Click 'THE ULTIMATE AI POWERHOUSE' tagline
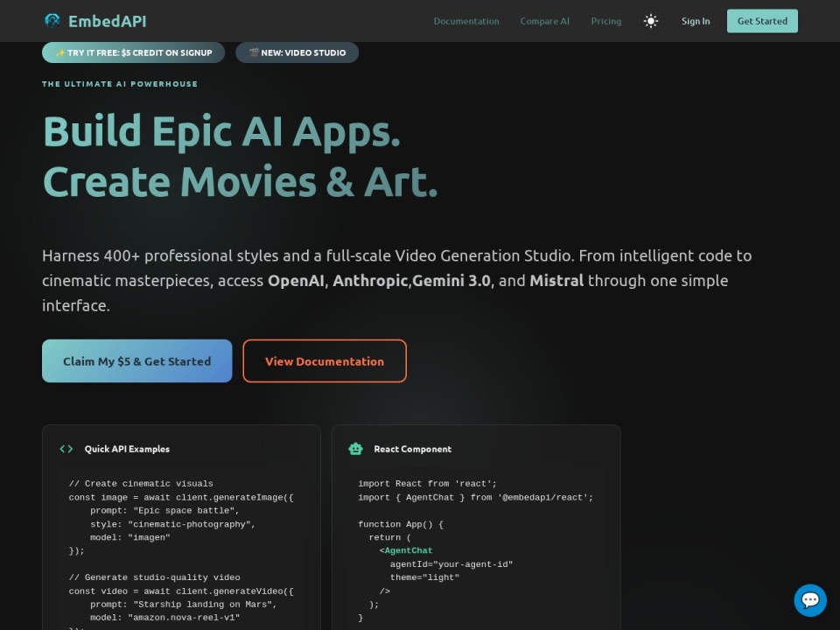840x630 pixels. [x=120, y=84]
